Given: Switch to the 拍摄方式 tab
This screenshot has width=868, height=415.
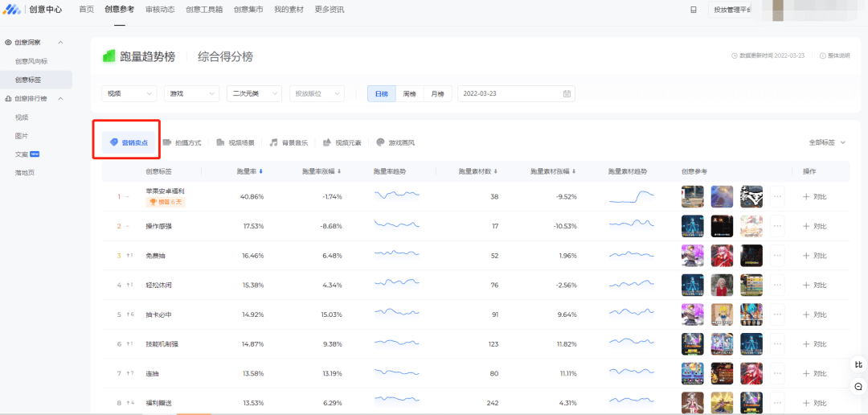Looking at the screenshot, I should (x=182, y=142).
